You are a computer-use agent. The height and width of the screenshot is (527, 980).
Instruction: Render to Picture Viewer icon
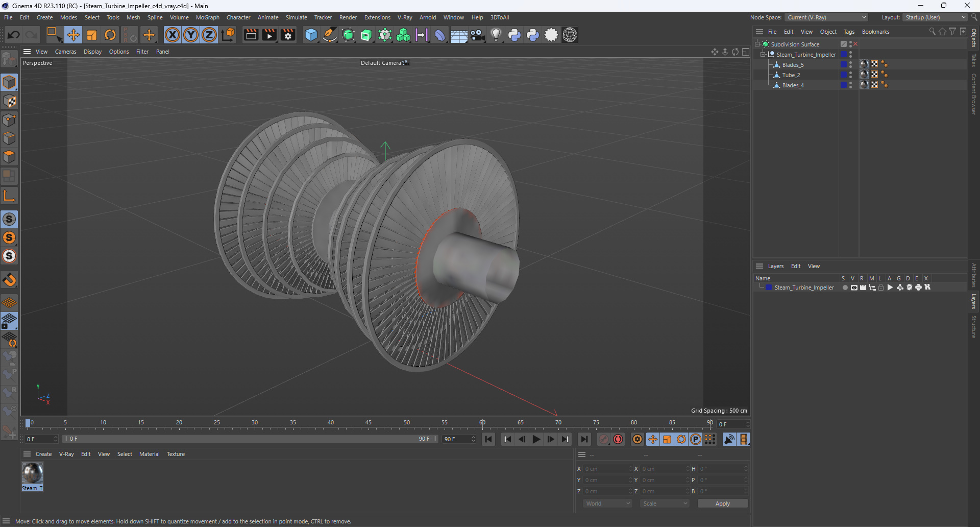point(269,35)
